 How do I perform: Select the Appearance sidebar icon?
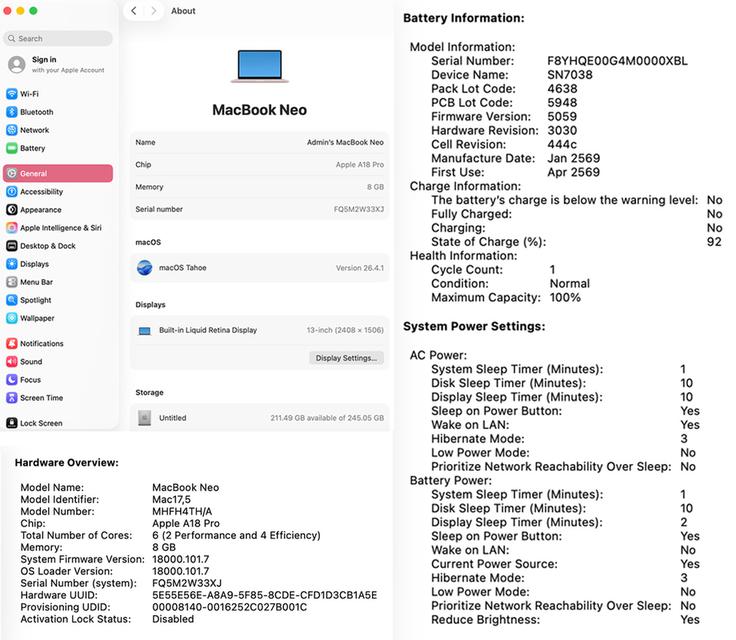click(12, 209)
